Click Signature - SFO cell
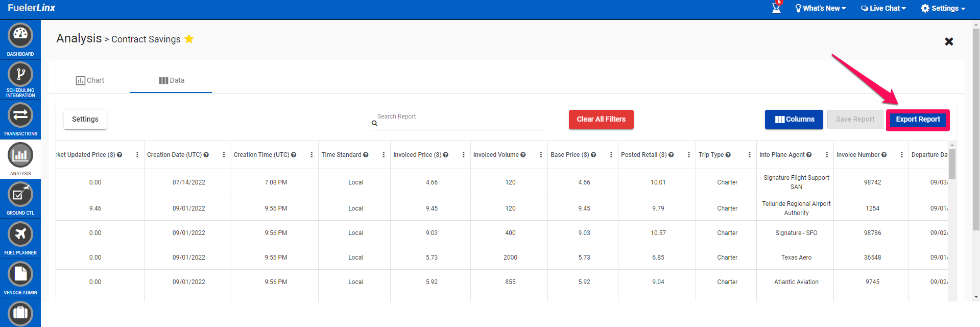This screenshot has width=980, height=327. point(796,233)
